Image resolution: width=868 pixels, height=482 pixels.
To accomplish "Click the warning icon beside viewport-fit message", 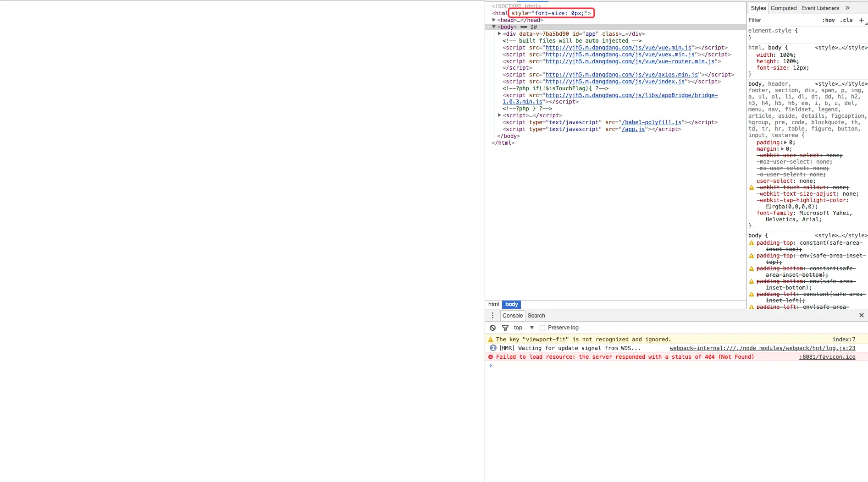I will click(x=491, y=340).
